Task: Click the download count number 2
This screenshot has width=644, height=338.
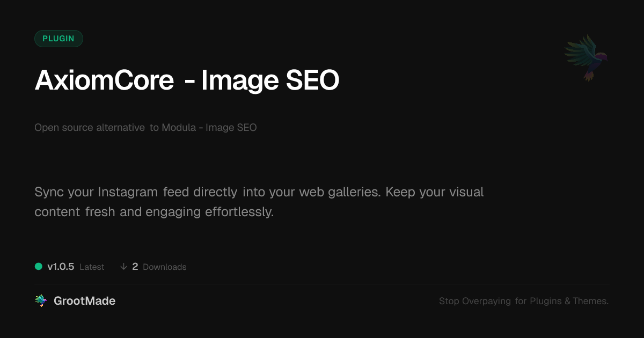Action: [x=135, y=267]
